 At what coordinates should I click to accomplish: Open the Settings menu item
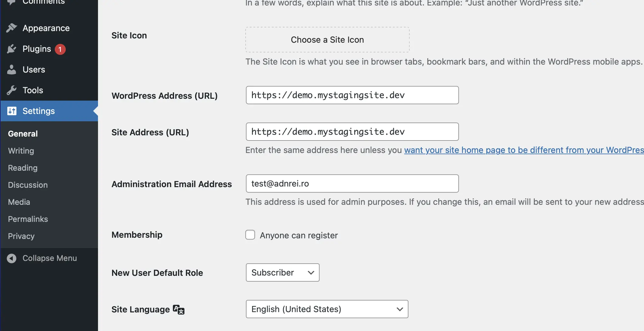(x=49, y=111)
